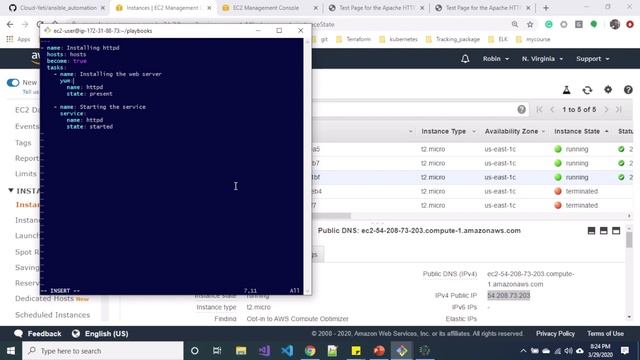Open Task View on the taskbar
Image resolution: width=640 pixels, height=360 pixels.
(217, 351)
